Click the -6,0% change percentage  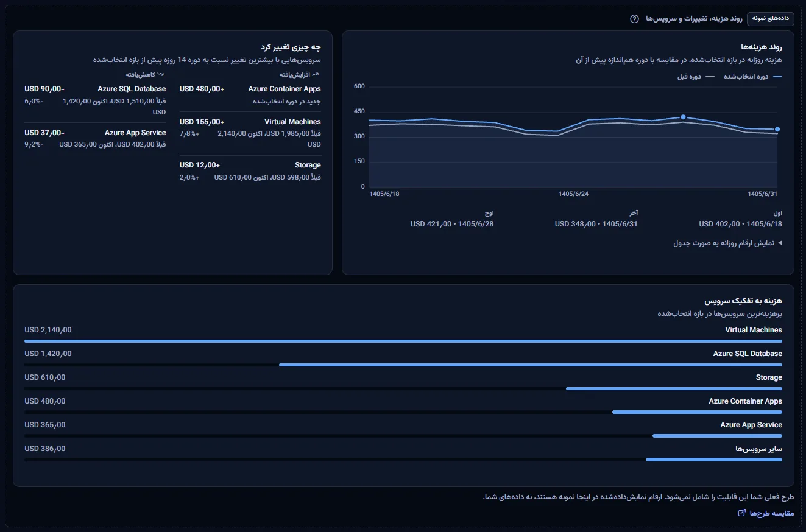pos(34,102)
